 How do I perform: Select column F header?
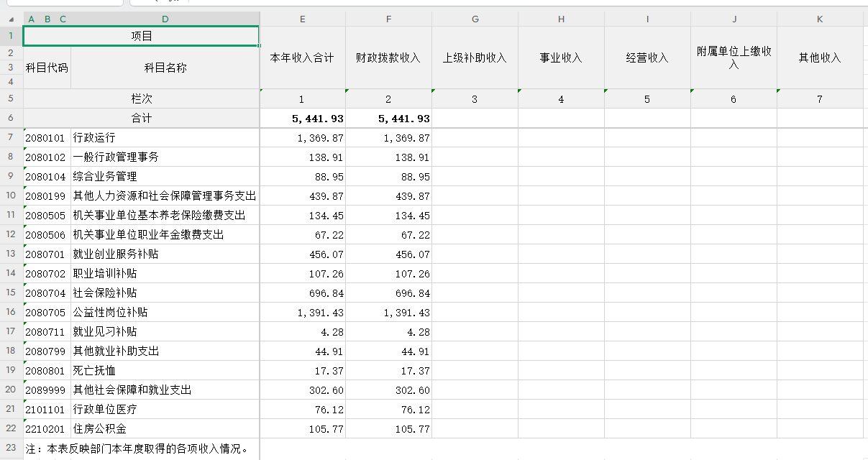pos(388,19)
